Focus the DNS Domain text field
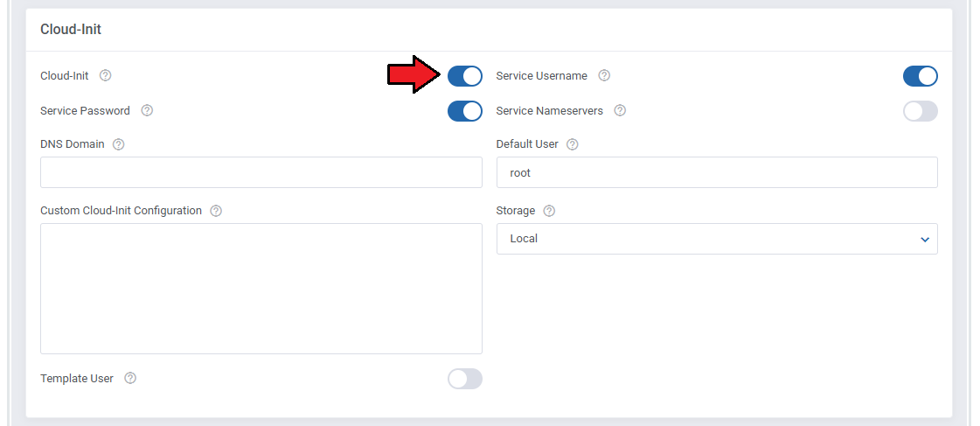980x426 pixels. click(x=261, y=172)
